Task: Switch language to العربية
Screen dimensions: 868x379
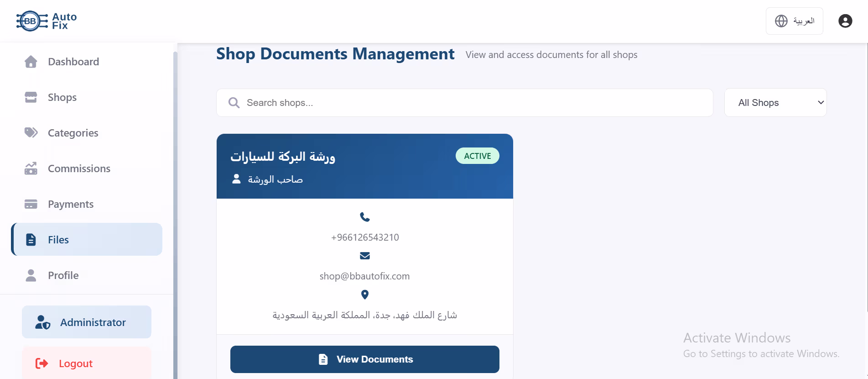Action: tap(795, 21)
